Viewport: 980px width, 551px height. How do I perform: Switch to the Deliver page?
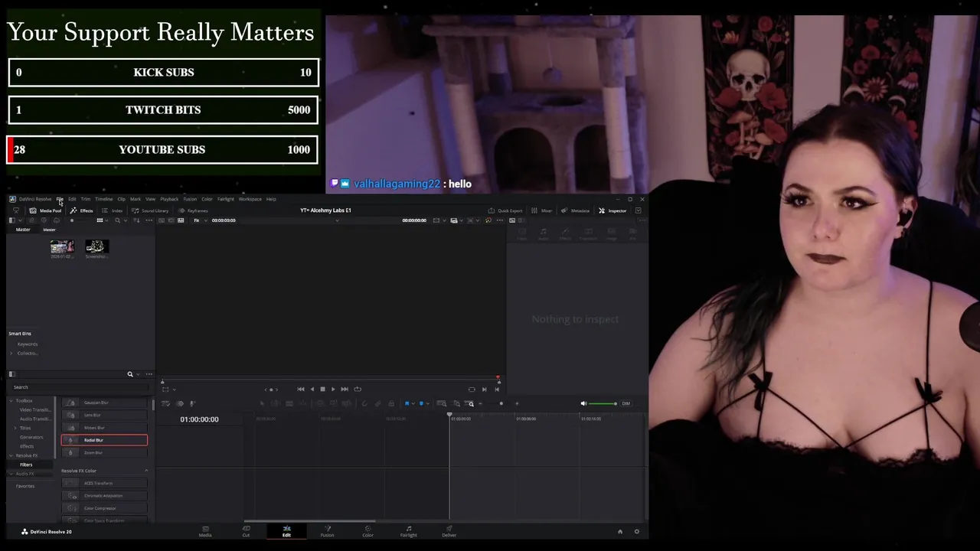click(x=449, y=531)
